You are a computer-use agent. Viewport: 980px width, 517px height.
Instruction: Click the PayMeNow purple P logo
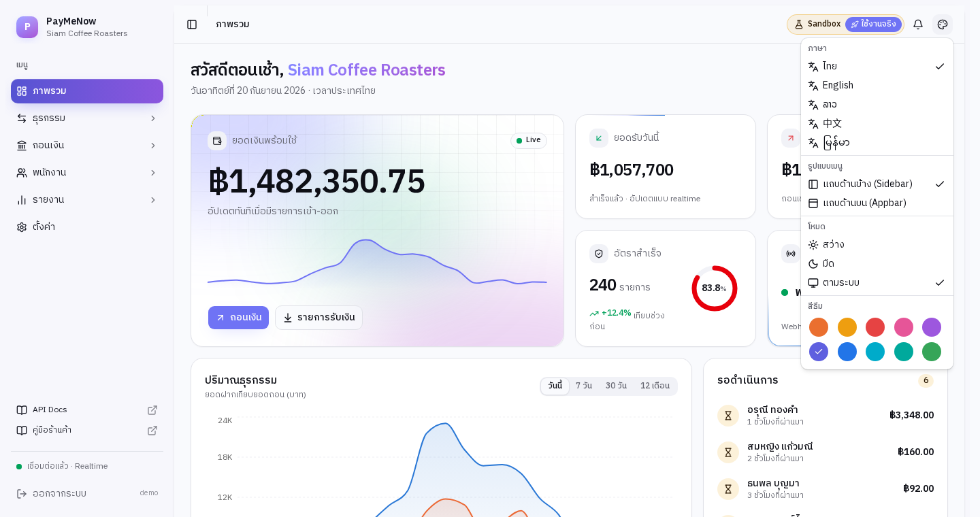(27, 27)
